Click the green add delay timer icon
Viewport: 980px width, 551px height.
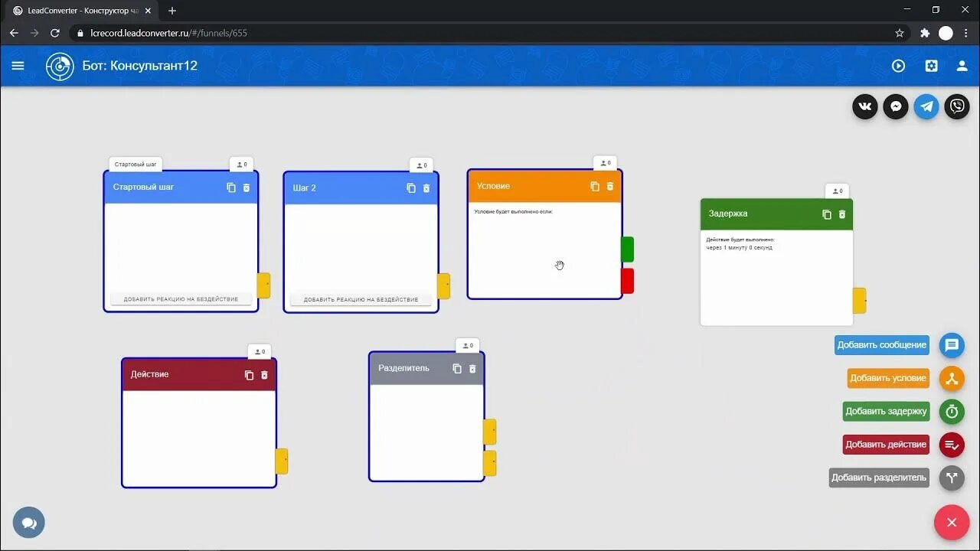[952, 412]
